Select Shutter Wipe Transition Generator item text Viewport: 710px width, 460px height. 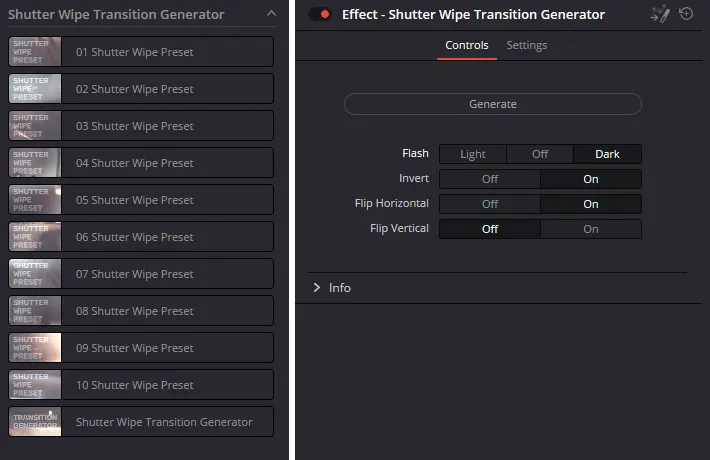click(164, 422)
